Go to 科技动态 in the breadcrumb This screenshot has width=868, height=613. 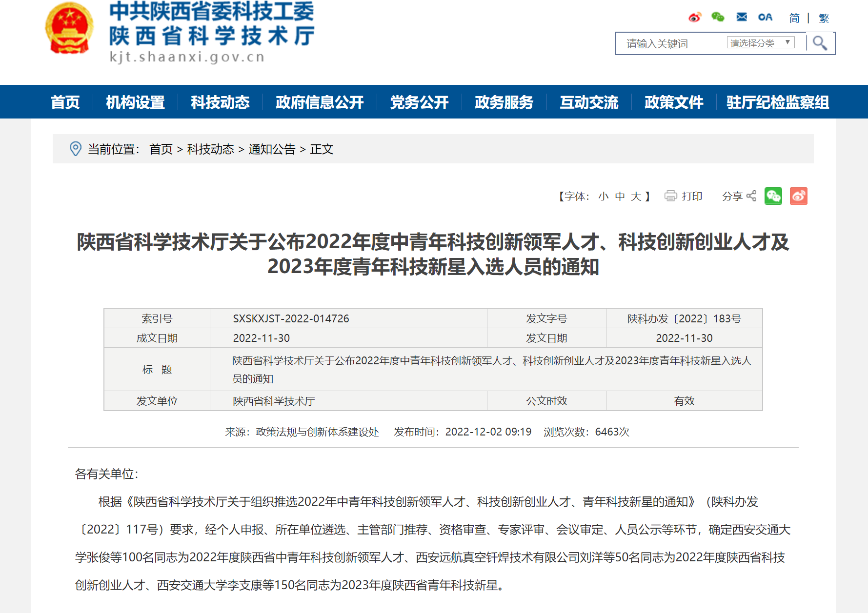(210, 149)
